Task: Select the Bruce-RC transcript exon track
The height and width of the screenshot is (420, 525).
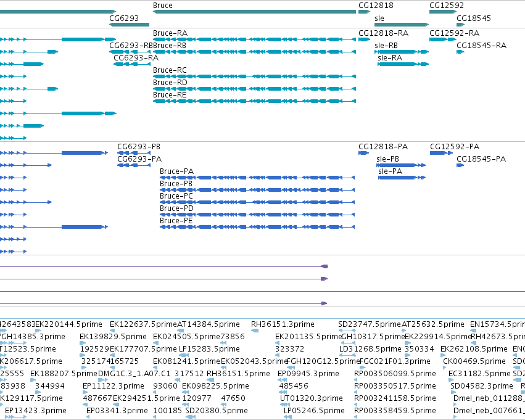Action: click(x=254, y=76)
